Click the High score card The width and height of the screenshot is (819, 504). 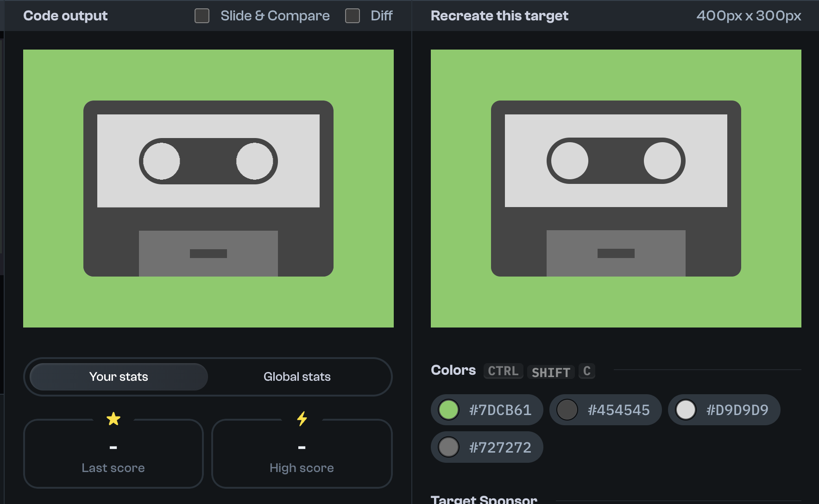coord(302,454)
